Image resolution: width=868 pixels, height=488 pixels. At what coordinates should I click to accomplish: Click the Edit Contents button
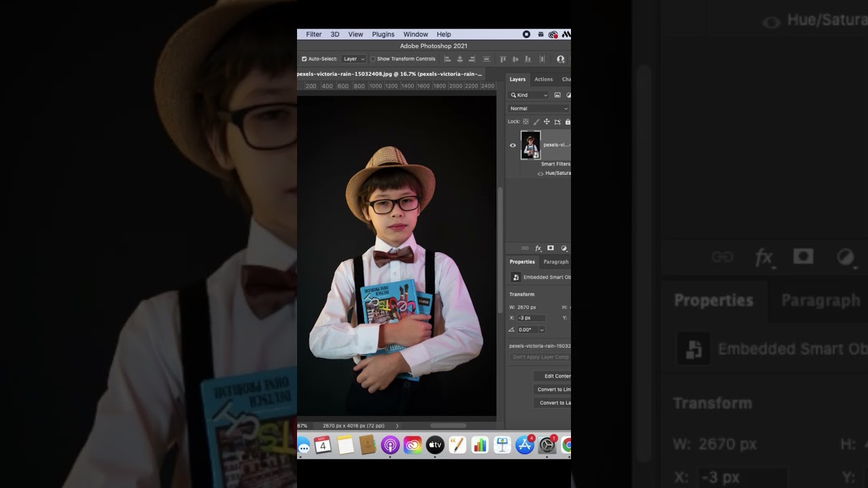coord(552,376)
